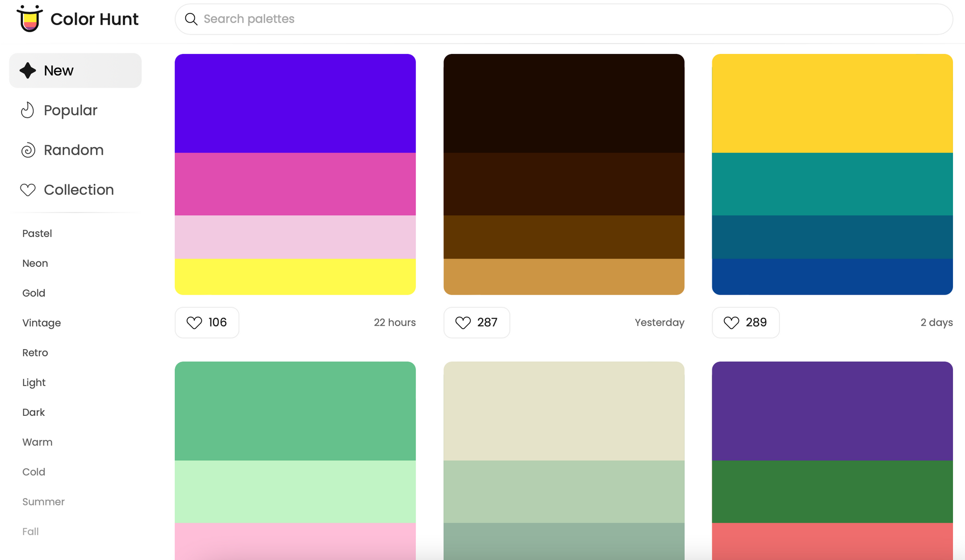Viewport: 965px width, 560px height.
Task: Click the heart icon beside Collection
Action: pyautogui.click(x=28, y=190)
